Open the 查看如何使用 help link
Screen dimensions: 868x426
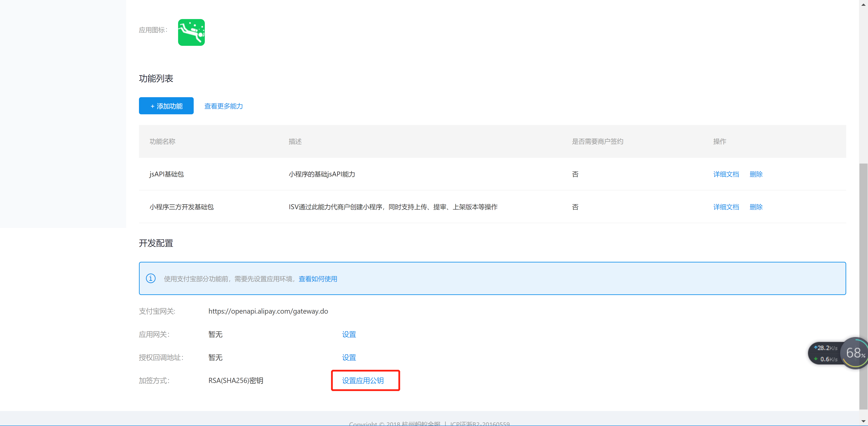tap(318, 279)
